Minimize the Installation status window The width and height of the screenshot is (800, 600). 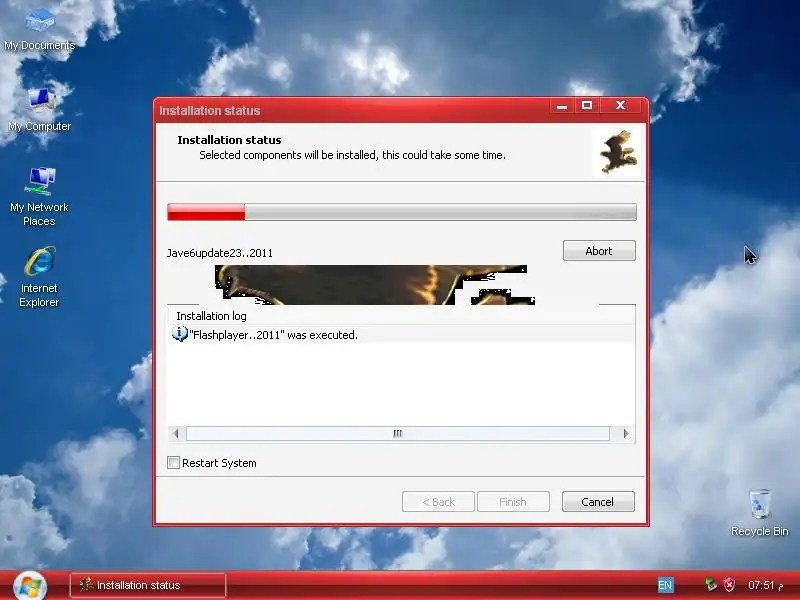(562, 106)
